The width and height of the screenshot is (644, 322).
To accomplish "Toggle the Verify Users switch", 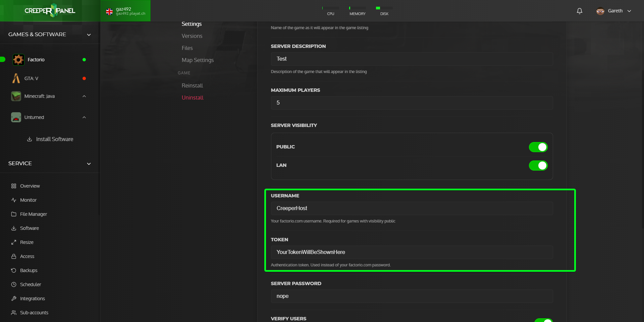I will [543, 320].
